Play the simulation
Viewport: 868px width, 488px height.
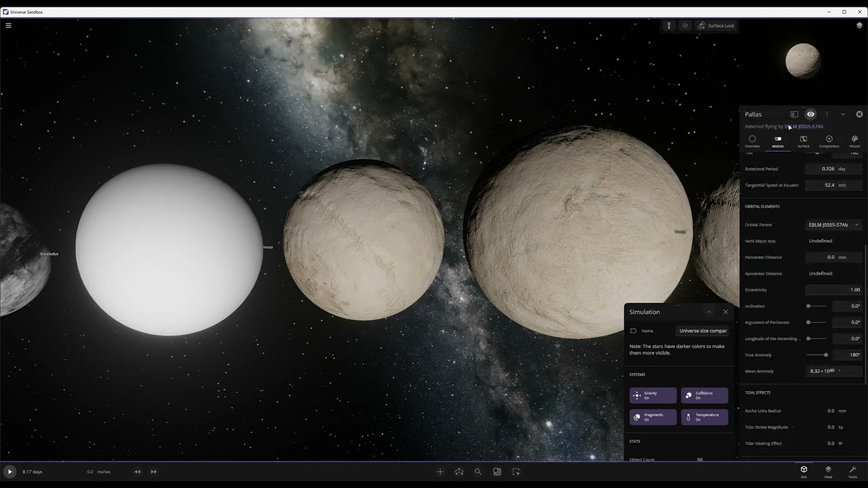(x=9, y=472)
